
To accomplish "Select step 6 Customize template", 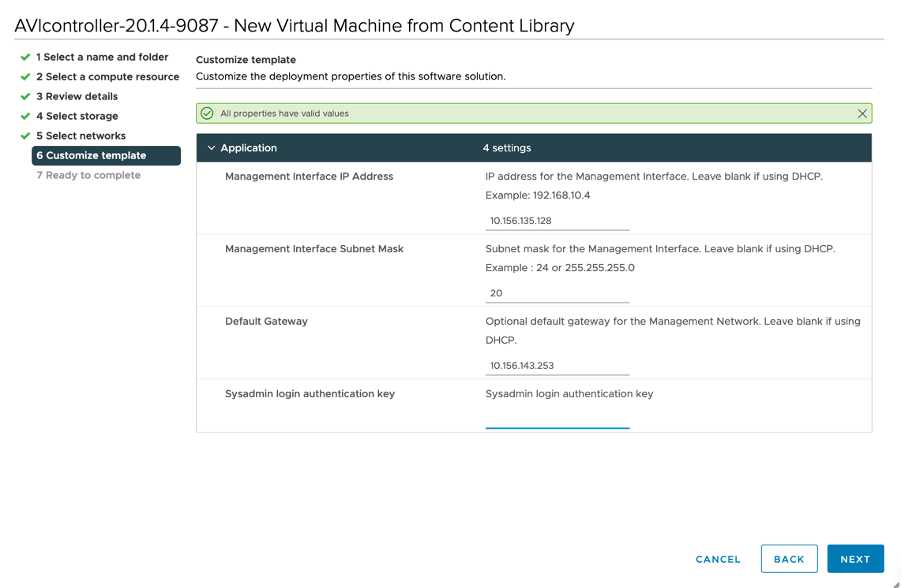I will (x=91, y=156).
